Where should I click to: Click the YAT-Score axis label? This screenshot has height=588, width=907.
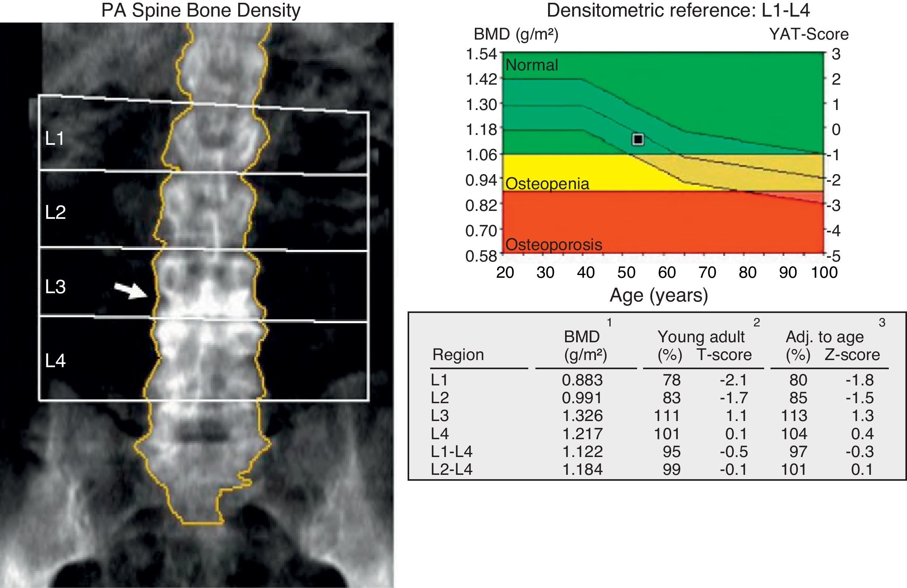click(808, 34)
